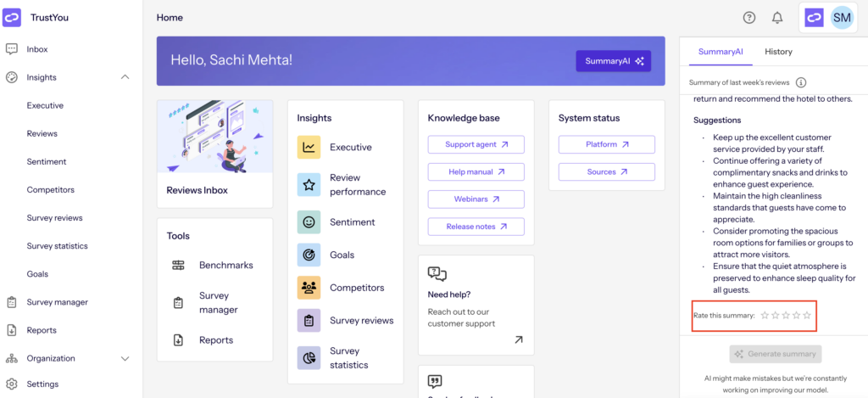Viewport: 868px width, 398px height.
Task: Open Sentiment in sidebar menu
Action: point(47,162)
